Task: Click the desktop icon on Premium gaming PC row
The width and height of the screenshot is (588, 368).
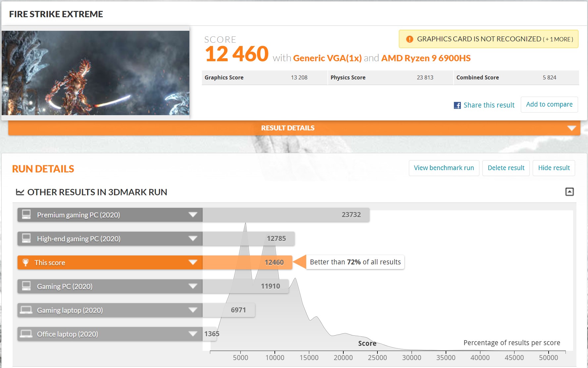Action: 26,214
